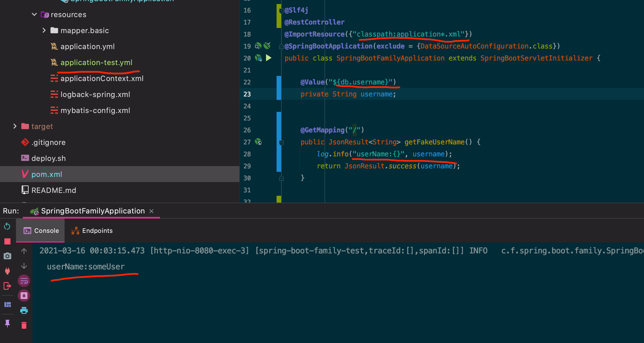Open the layout restore icon in run toolbar

7,304
